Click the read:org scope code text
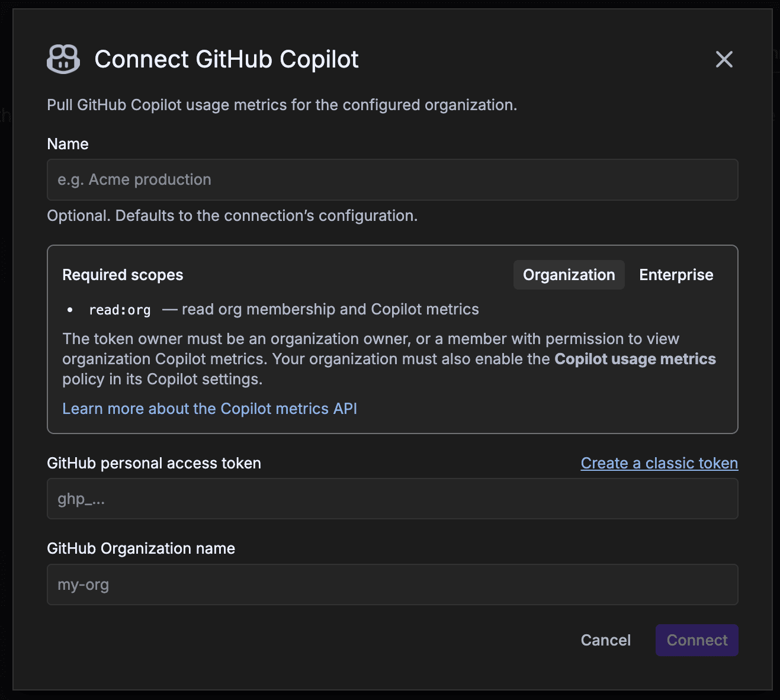The height and width of the screenshot is (700, 780). coord(120,310)
